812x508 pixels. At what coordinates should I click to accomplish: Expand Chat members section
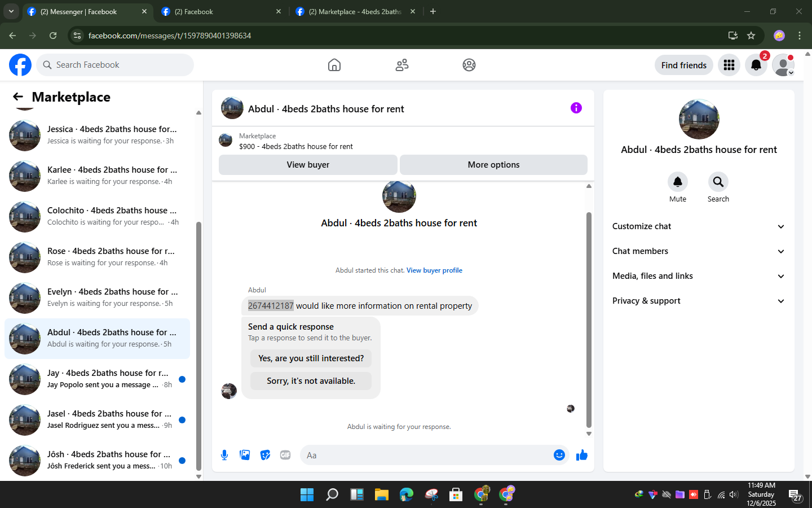pyautogui.click(x=699, y=251)
